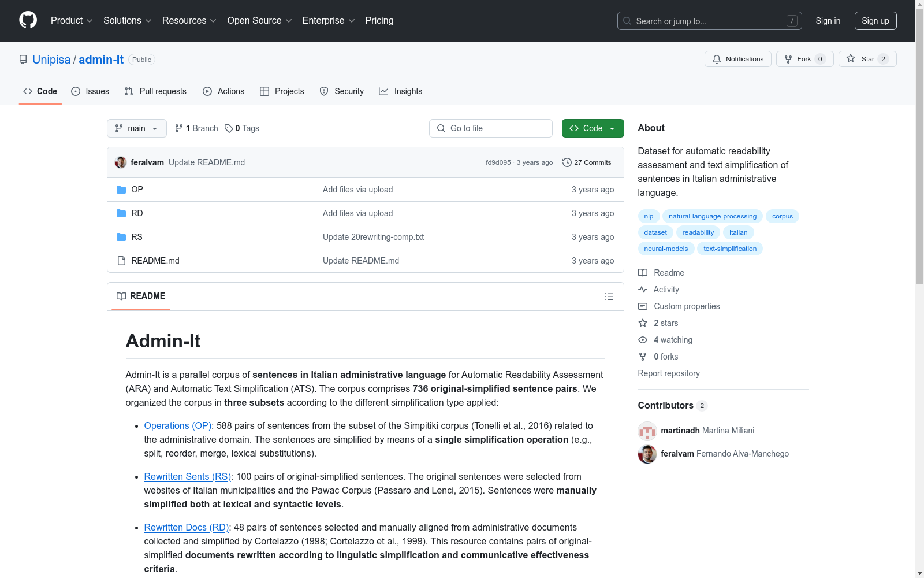924x578 pixels.
Task: Click the Sign up button
Action: [x=875, y=21]
